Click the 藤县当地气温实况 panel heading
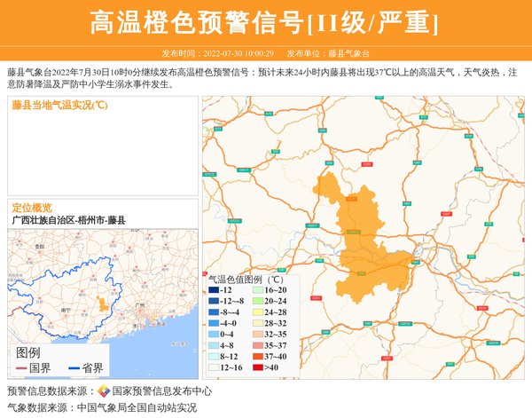Image resolution: width=532 pixels, height=418 pixels. pyautogui.click(x=59, y=106)
